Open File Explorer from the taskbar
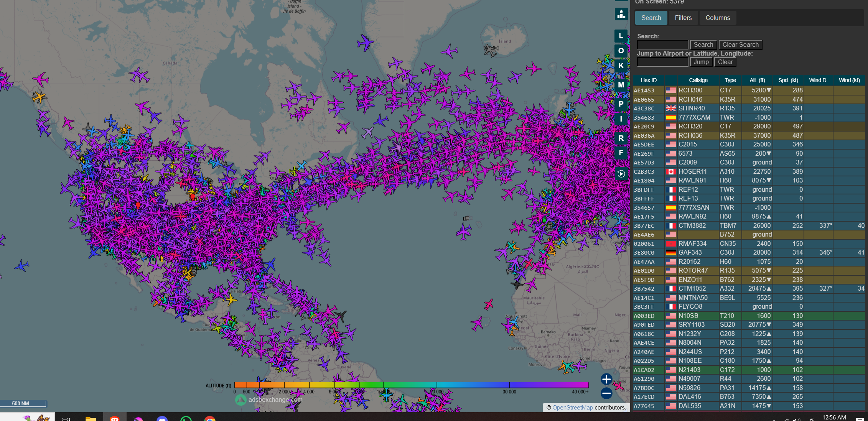Image resolution: width=868 pixels, height=421 pixels. 91,419
